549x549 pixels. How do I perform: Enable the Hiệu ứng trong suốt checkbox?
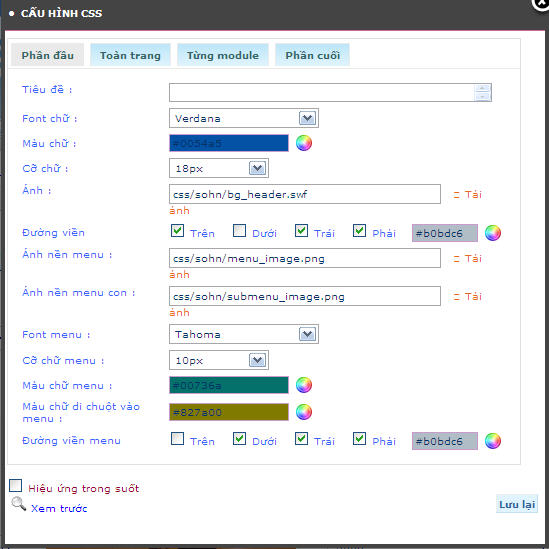tap(15, 486)
